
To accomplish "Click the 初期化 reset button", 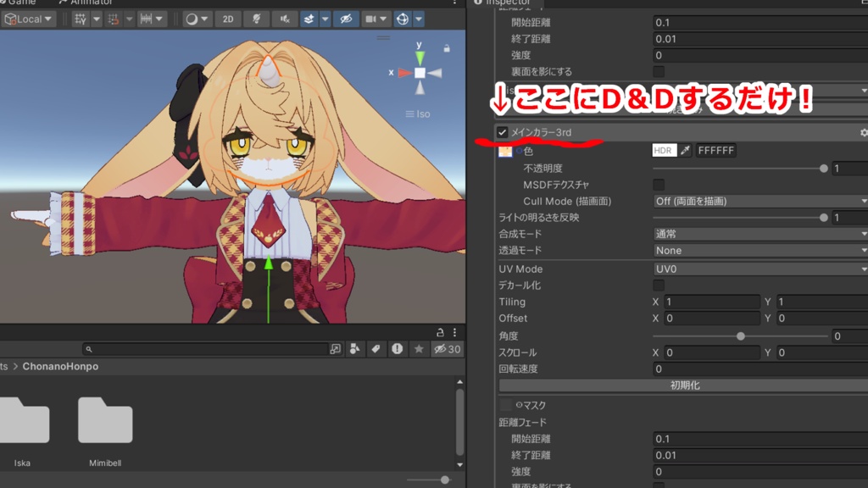I will [x=684, y=385].
